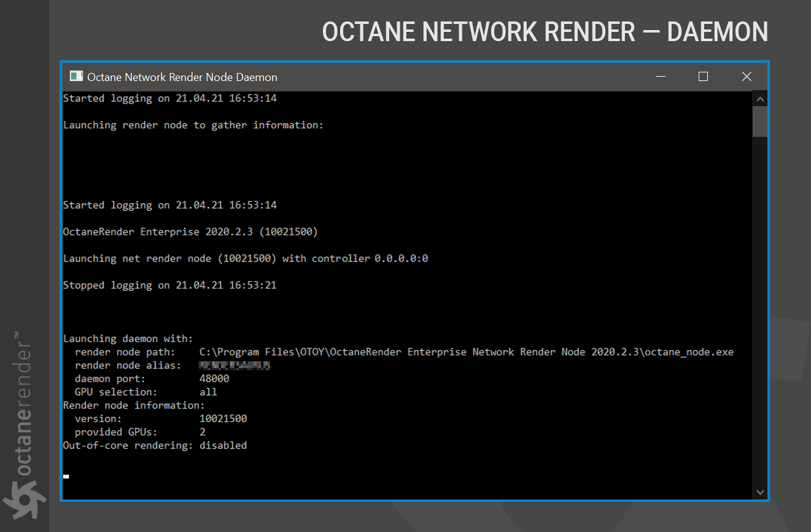This screenshot has width=811, height=532.
Task: Click the window title bar text
Action: tap(182, 77)
